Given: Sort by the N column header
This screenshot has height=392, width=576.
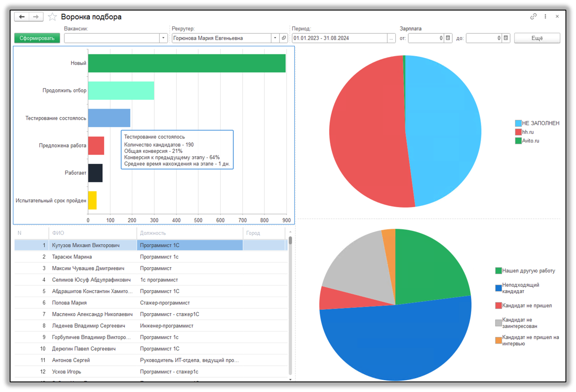Looking at the screenshot, I should tap(32, 233).
